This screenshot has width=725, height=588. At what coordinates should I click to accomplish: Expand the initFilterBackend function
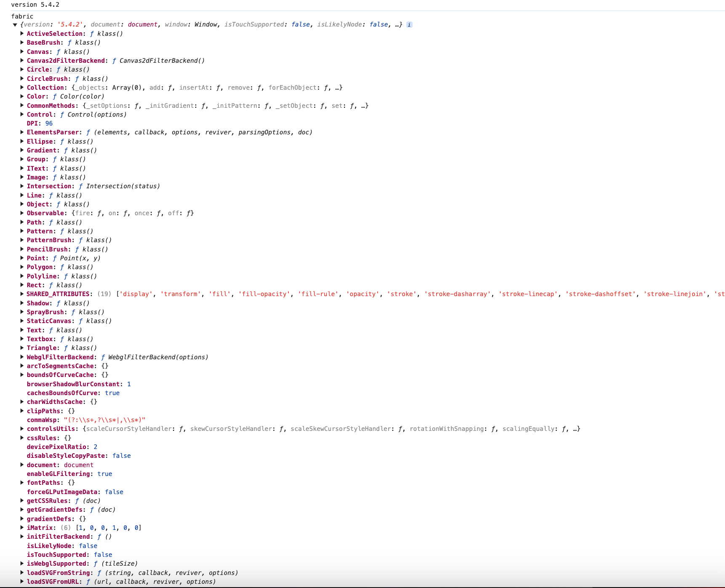22,537
